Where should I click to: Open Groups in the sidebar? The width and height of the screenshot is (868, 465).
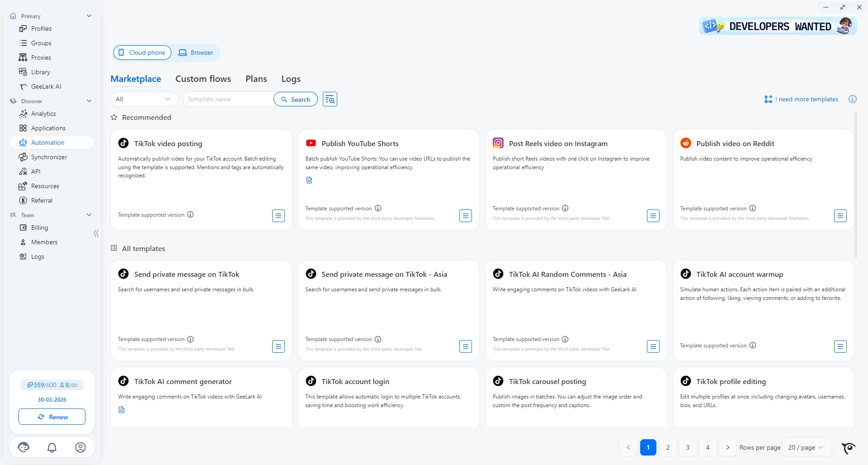coord(52,43)
